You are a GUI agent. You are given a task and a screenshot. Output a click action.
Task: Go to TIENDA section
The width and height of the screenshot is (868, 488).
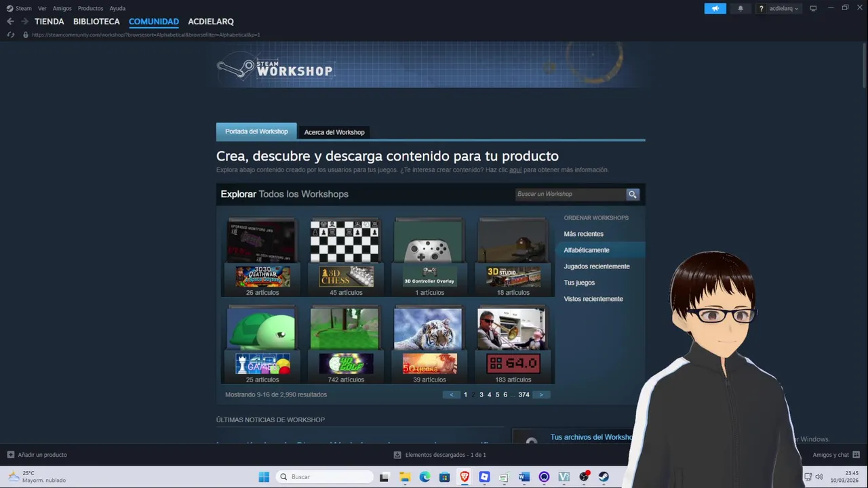click(50, 22)
